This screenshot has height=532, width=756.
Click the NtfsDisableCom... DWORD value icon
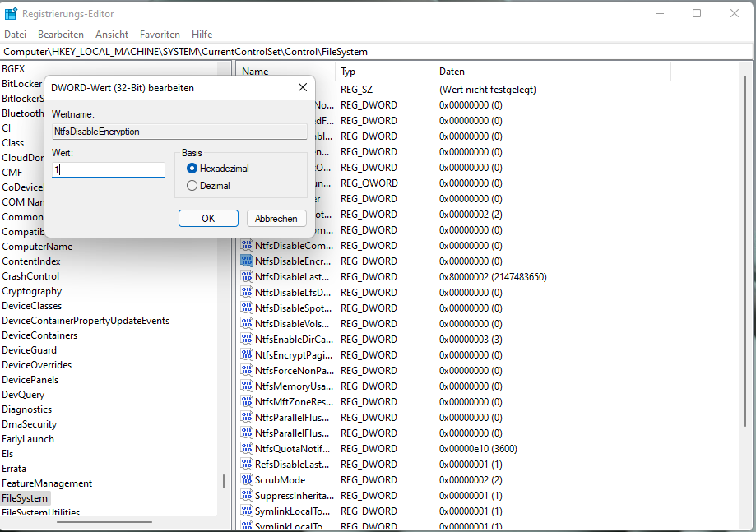(x=247, y=245)
